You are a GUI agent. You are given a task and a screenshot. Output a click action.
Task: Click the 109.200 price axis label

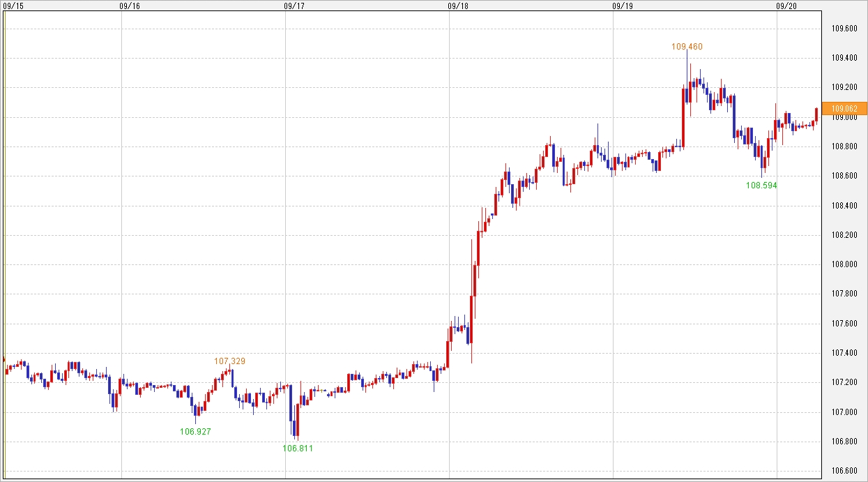point(844,88)
